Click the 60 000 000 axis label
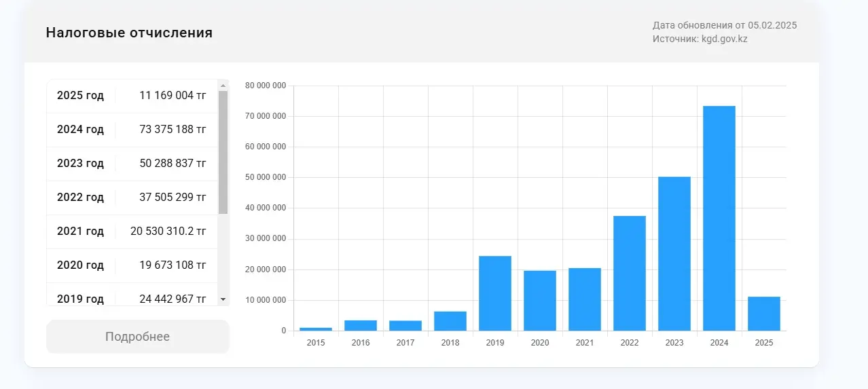The height and width of the screenshot is (389, 868). [266, 147]
